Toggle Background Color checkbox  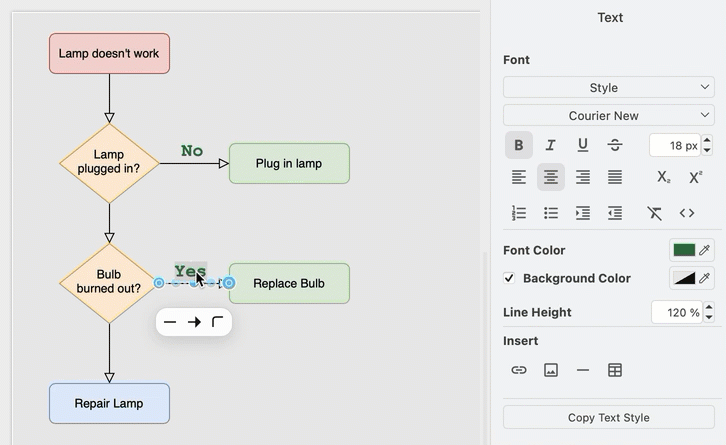509,278
